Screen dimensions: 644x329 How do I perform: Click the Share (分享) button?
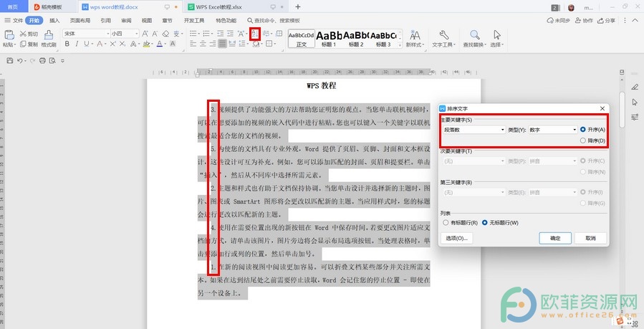click(x=606, y=21)
